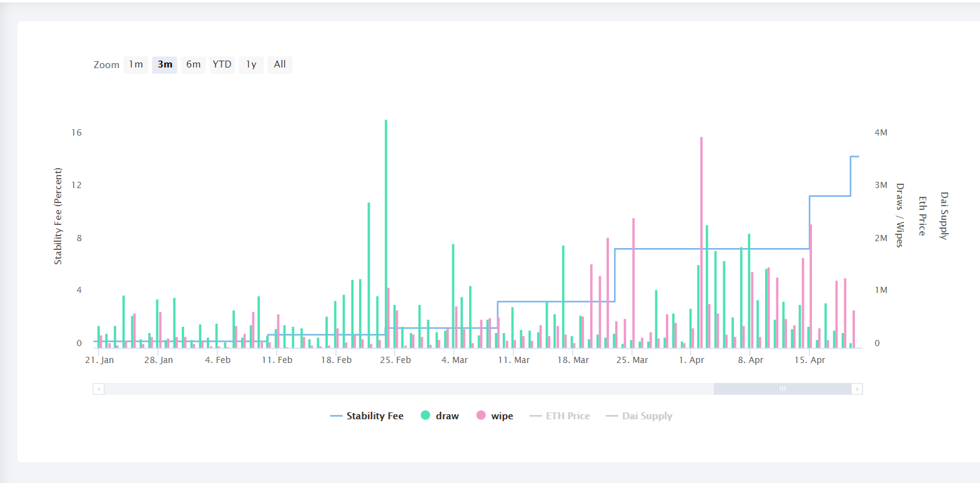Switch zoom range to 6m

(x=194, y=64)
